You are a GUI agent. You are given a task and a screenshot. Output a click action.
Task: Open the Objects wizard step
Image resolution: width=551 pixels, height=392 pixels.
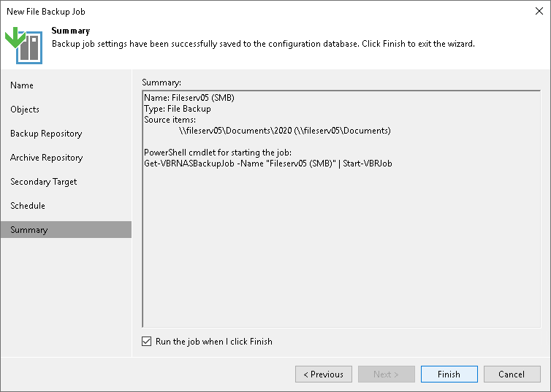(x=25, y=109)
